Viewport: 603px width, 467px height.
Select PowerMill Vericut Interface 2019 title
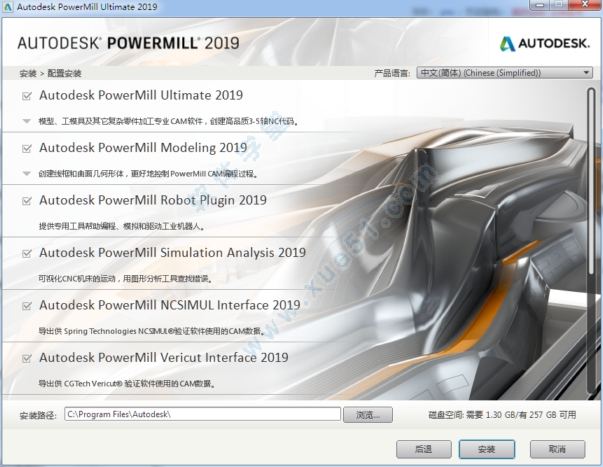coord(164,358)
